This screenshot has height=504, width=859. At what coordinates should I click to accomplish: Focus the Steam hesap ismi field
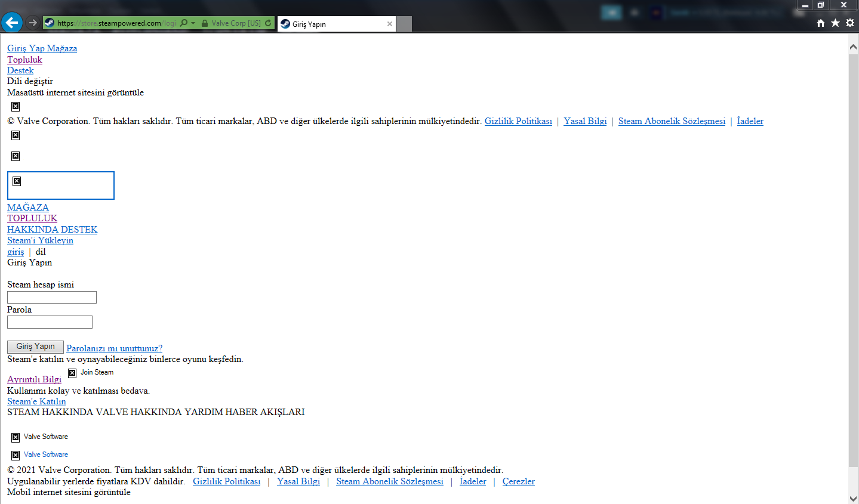tap(52, 297)
